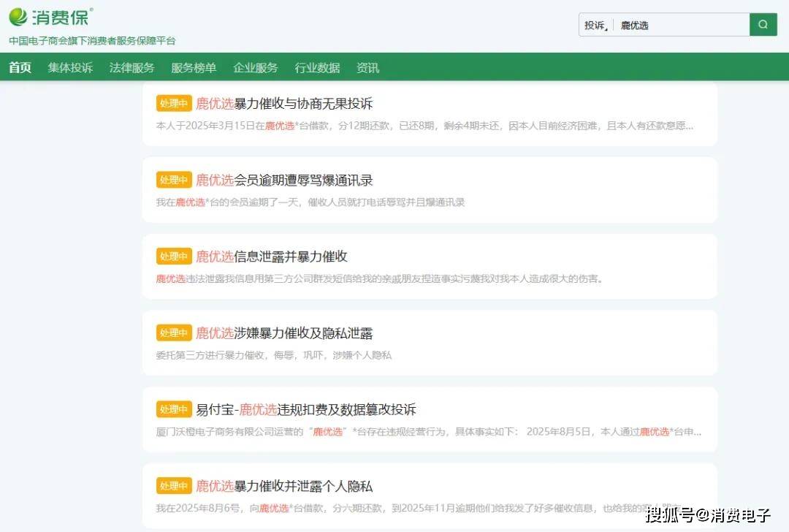
Task: Open the 集体投诉 menu item
Action: pos(70,68)
